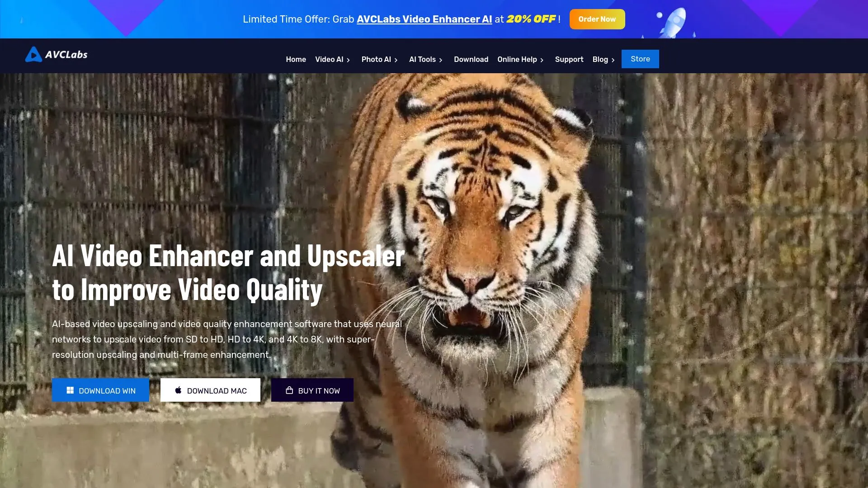Expand the Video AI dropdown chevron
Viewport: 868px width, 488px height.
coord(348,60)
